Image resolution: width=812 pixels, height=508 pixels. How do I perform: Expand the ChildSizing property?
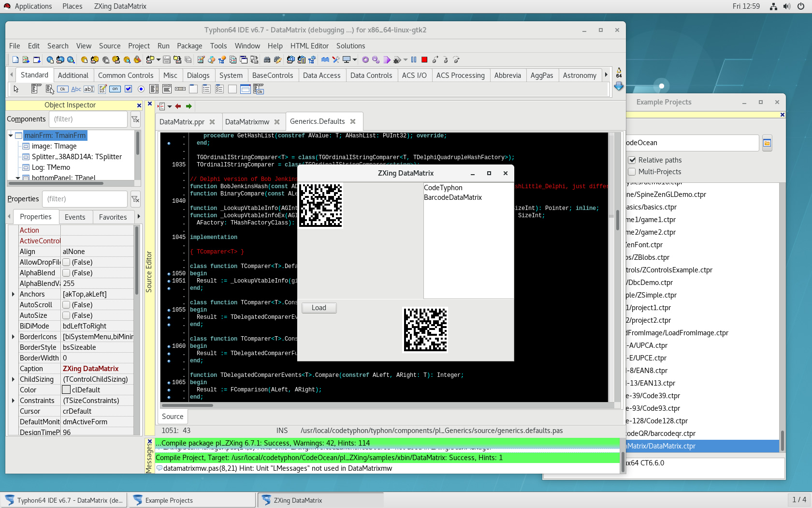[x=13, y=379]
